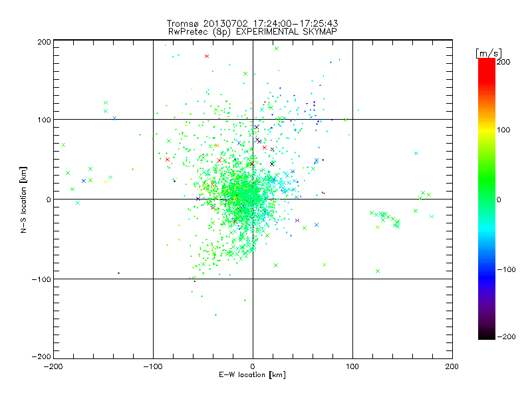Viewport: 532px width, 399px height.
Task: Click the 'E-W location [km]' axis label
Action: click(252, 375)
